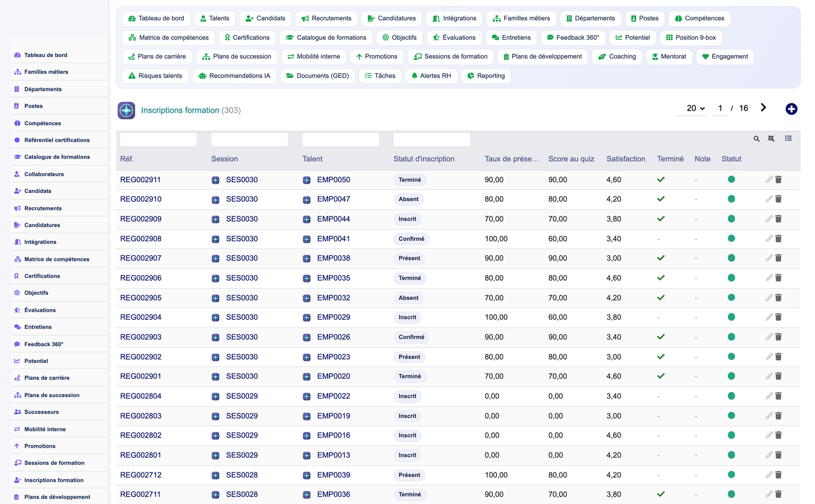Sort by the Taux de présence column header
The width and height of the screenshot is (815, 504).
(x=512, y=159)
